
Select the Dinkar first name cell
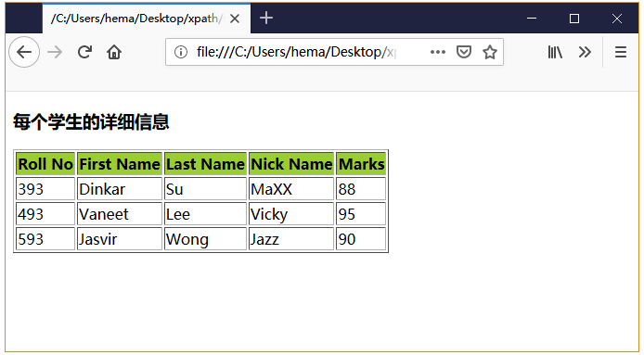pyautogui.click(x=120, y=189)
